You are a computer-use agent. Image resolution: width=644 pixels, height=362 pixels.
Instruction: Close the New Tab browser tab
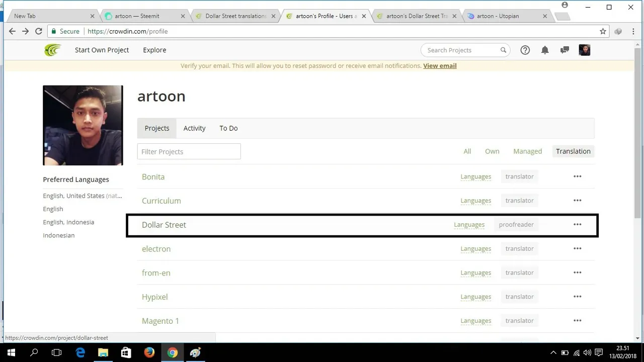(x=92, y=16)
